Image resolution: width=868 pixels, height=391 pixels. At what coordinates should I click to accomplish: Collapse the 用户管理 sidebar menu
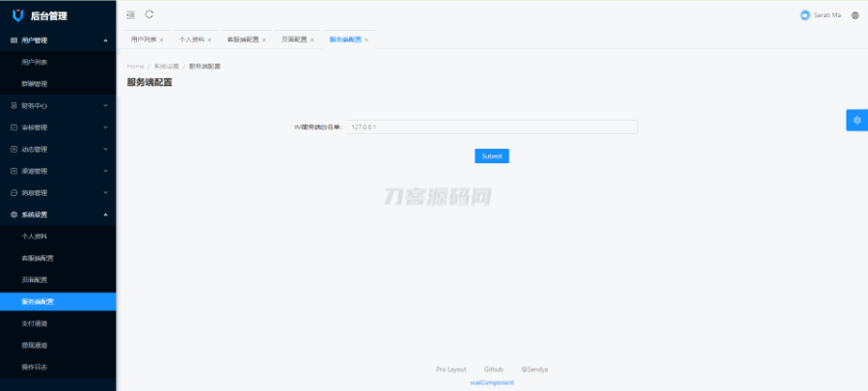pos(58,41)
